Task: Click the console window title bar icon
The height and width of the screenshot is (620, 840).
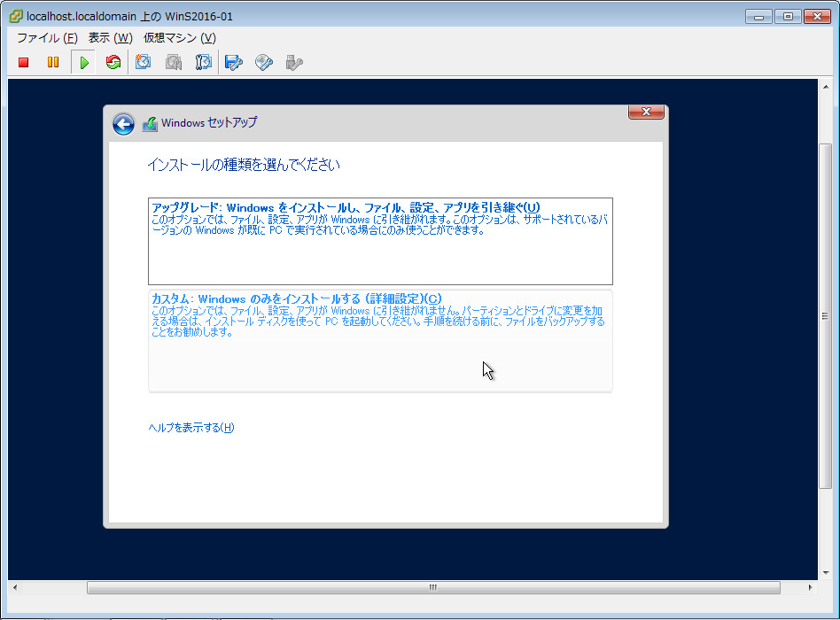Action: (16, 16)
